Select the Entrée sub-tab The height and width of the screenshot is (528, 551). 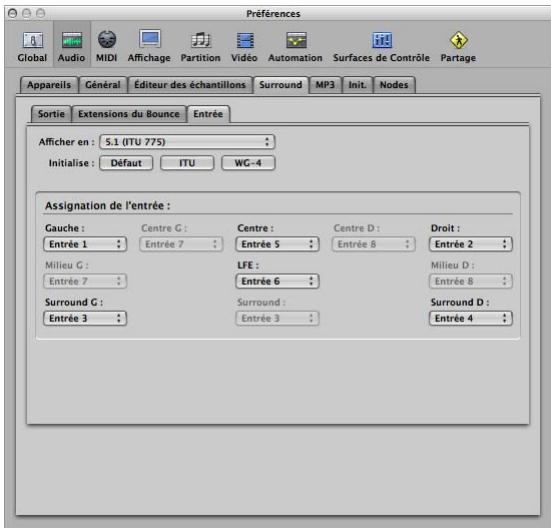coord(208,114)
